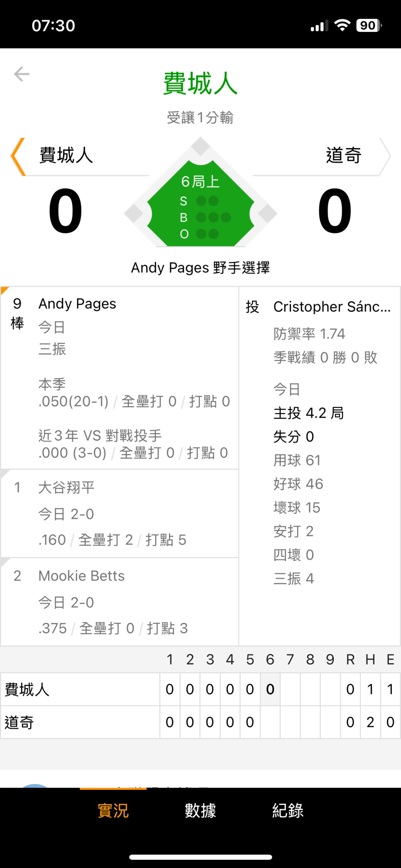Tap the battery level indicator
The image size is (401, 868).
tap(368, 25)
